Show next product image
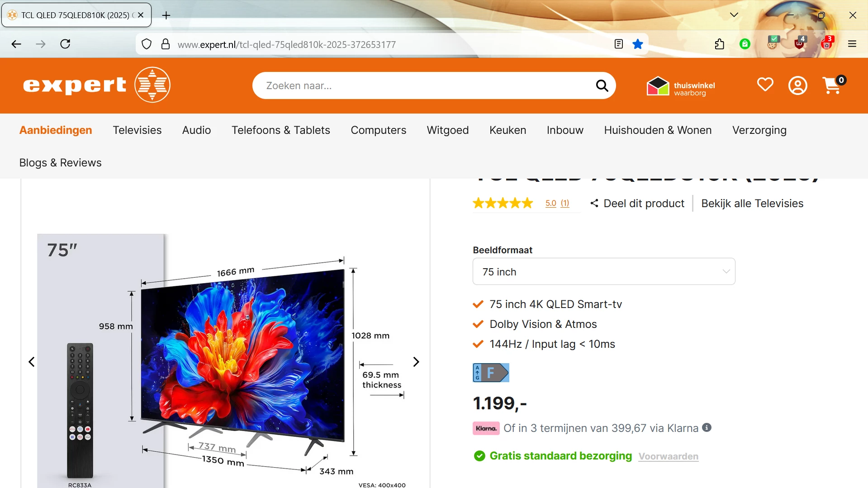Screen dimensions: 868x488 coord(416,362)
